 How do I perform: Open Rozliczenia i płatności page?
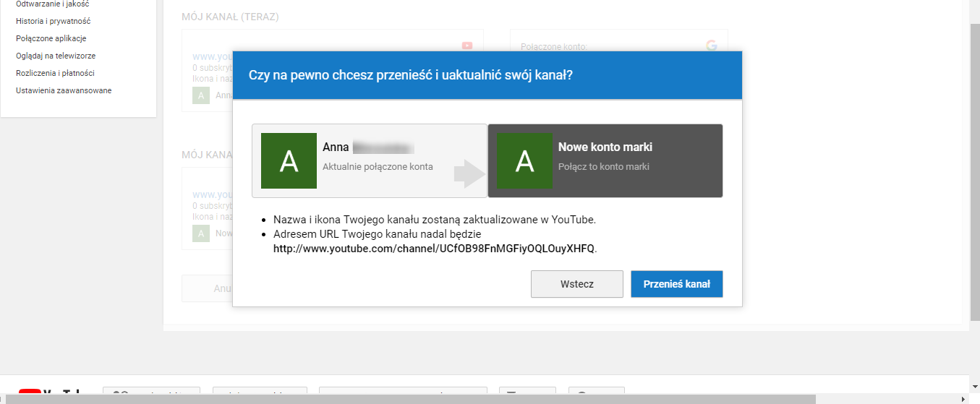55,73
